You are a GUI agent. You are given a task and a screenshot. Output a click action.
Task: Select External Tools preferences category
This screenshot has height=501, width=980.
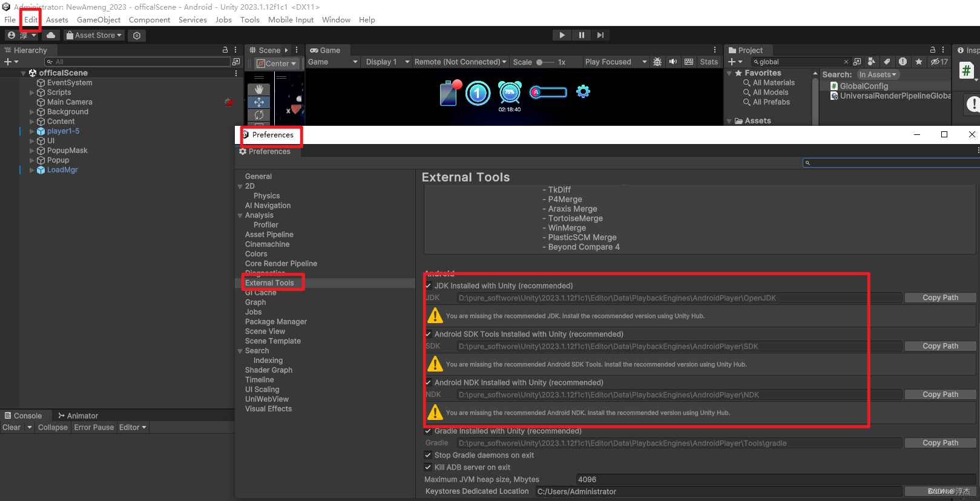coord(269,283)
